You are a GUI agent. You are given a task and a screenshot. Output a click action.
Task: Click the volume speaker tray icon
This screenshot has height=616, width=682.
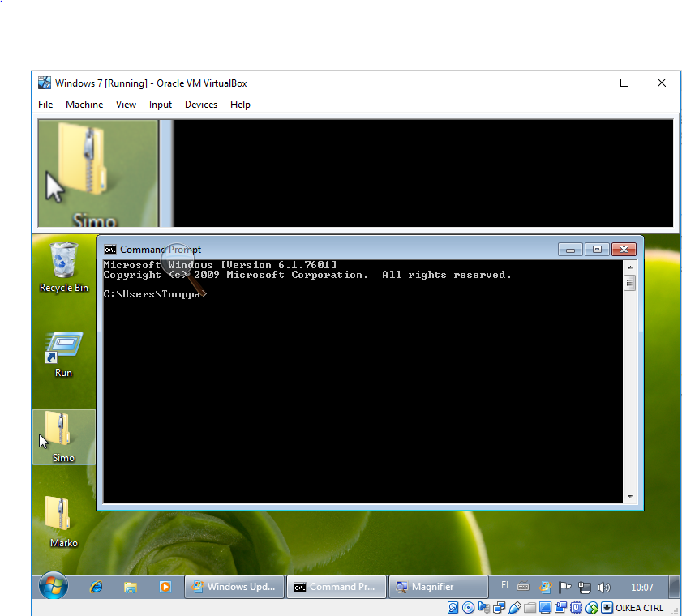click(x=603, y=588)
